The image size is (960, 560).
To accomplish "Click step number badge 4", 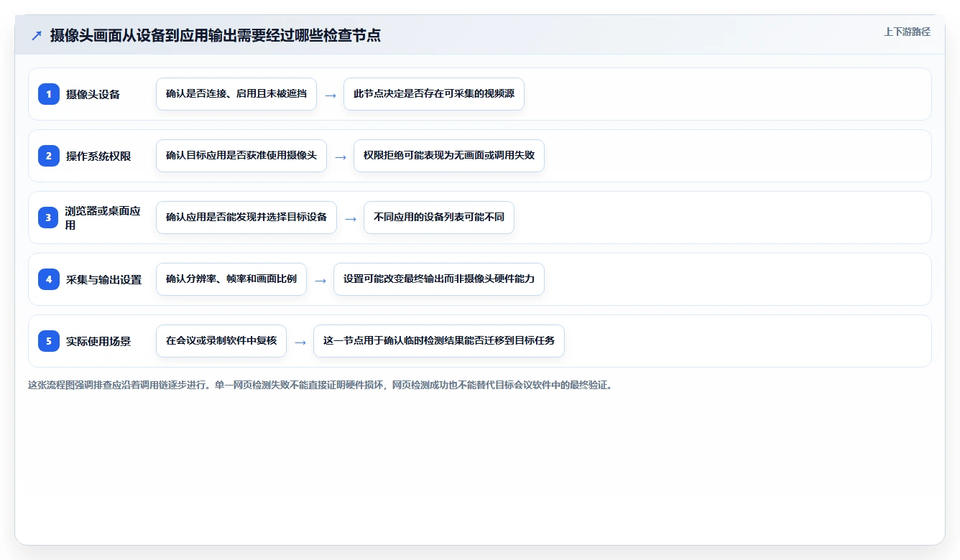I will tap(49, 279).
